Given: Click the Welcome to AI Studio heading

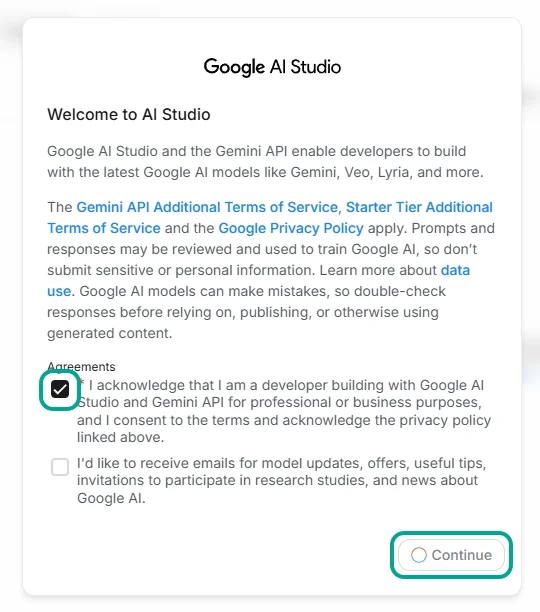Looking at the screenshot, I should [x=129, y=114].
